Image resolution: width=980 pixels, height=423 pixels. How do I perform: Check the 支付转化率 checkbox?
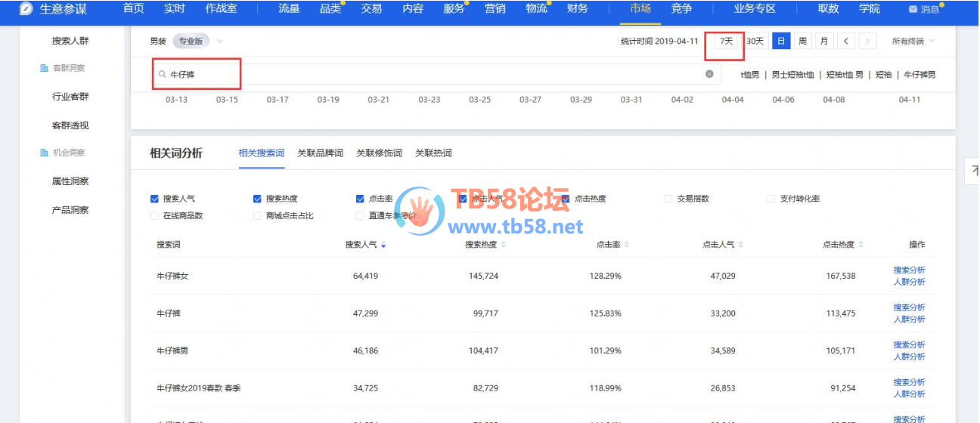point(771,199)
